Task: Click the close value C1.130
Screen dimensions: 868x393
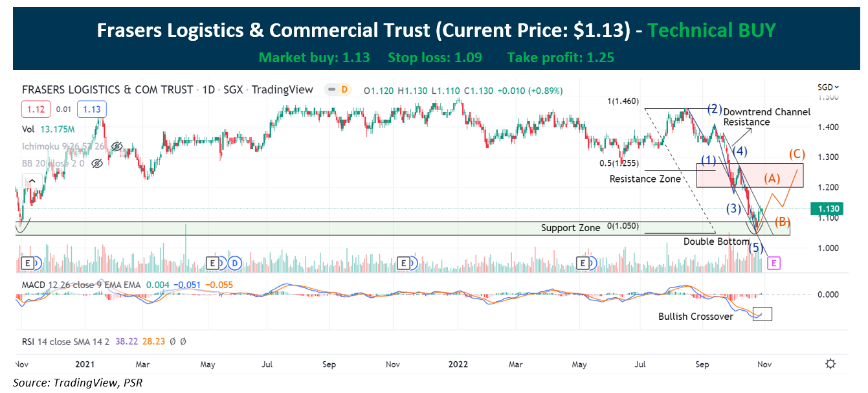Action: 478,91
